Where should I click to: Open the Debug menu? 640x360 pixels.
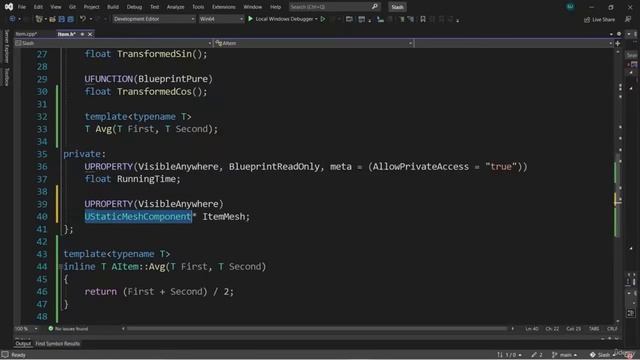click(134, 7)
